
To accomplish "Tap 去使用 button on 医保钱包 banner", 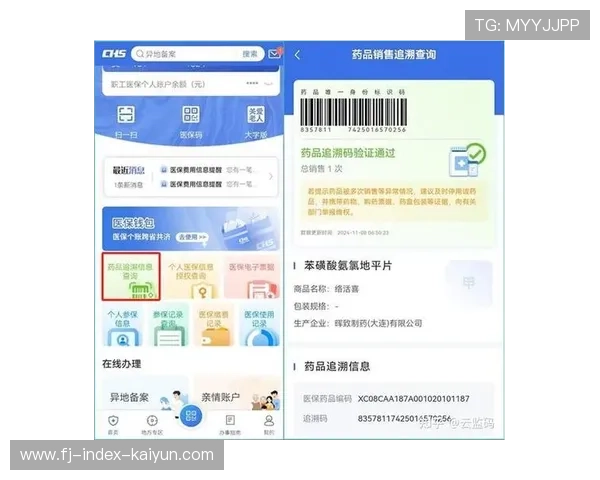I will pos(192,237).
